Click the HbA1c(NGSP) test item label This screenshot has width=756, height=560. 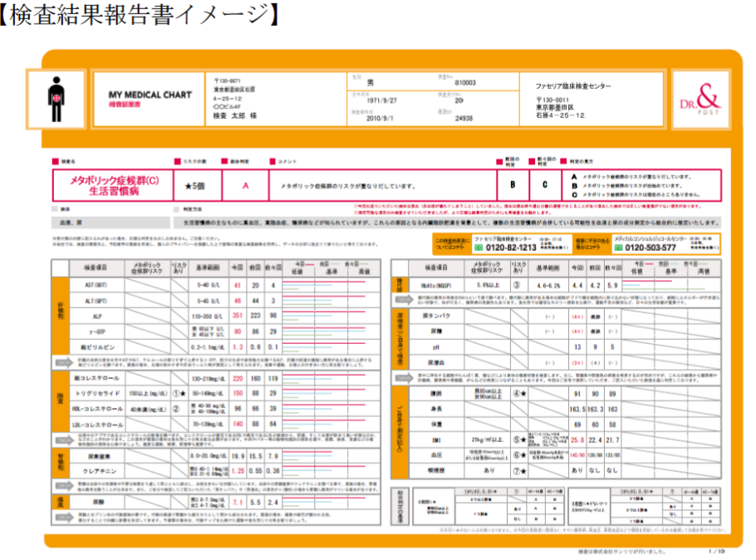point(430,284)
